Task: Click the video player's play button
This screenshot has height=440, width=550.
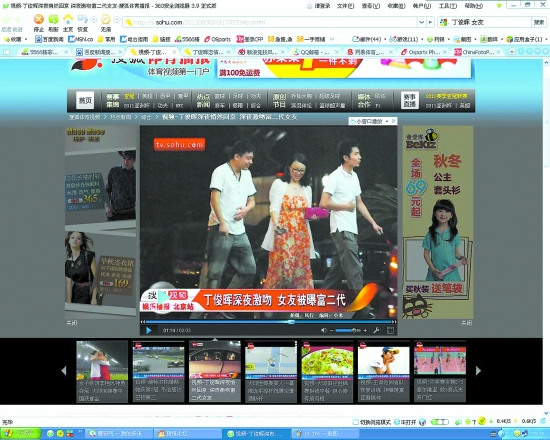Action: (149, 331)
